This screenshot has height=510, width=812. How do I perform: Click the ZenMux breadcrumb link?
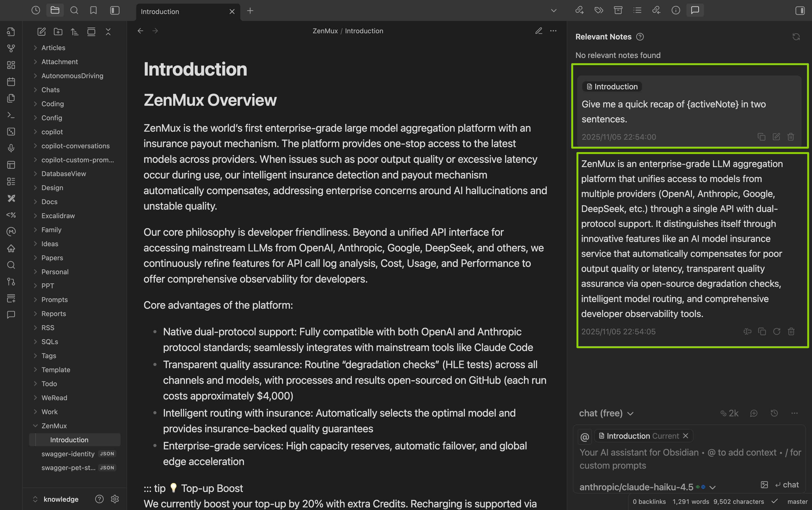(325, 31)
